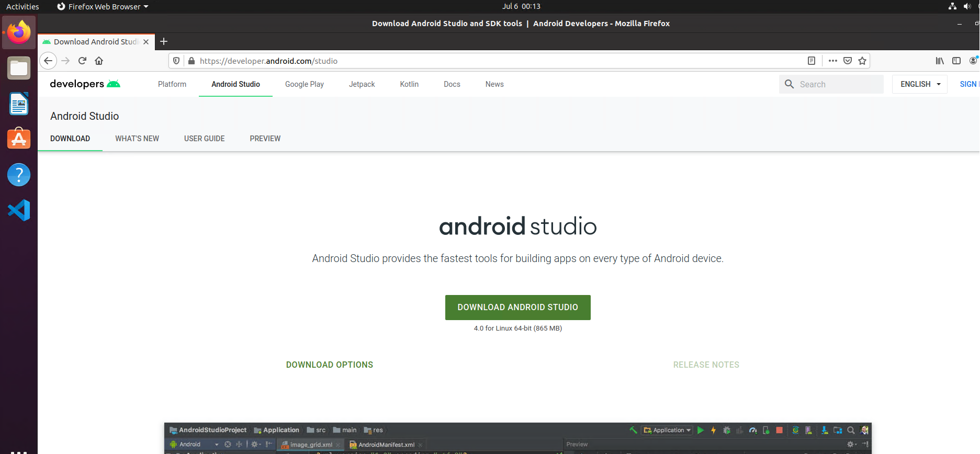Click the volume icon in top bar
Screen dimensions: 980x454
pos(967,6)
